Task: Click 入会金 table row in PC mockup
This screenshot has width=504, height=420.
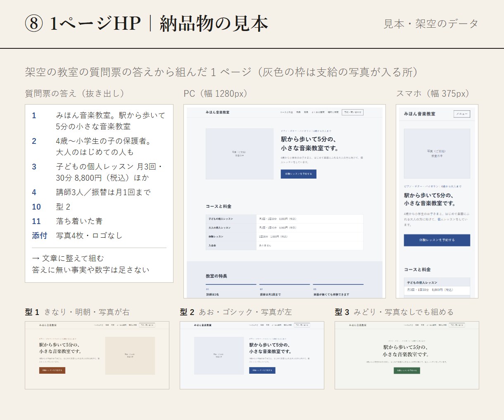Action: [x=284, y=246]
